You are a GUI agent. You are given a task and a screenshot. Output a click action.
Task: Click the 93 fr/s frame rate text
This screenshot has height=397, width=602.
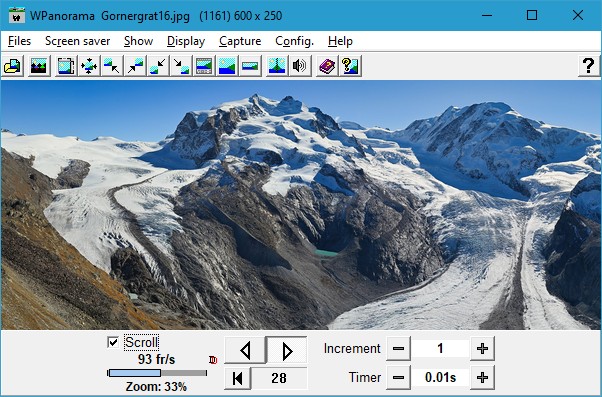156,359
